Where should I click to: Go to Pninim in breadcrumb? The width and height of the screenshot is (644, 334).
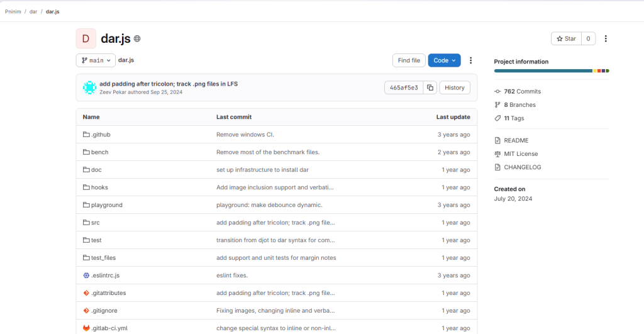pyautogui.click(x=13, y=12)
